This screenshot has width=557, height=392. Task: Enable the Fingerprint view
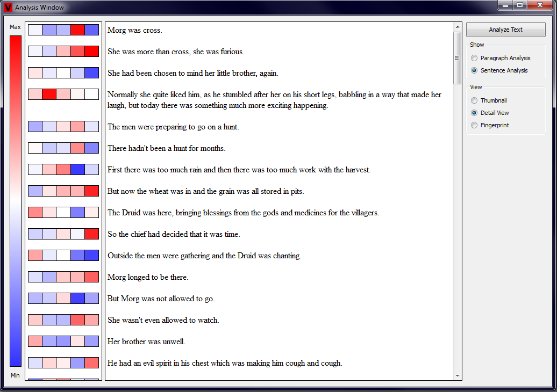(474, 125)
